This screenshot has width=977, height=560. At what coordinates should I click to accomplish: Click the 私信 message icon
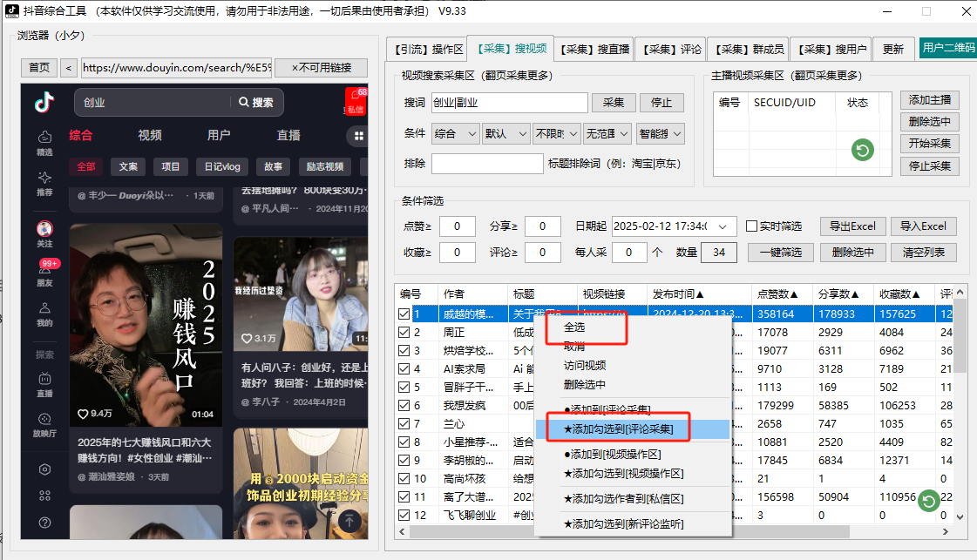pyautogui.click(x=356, y=102)
